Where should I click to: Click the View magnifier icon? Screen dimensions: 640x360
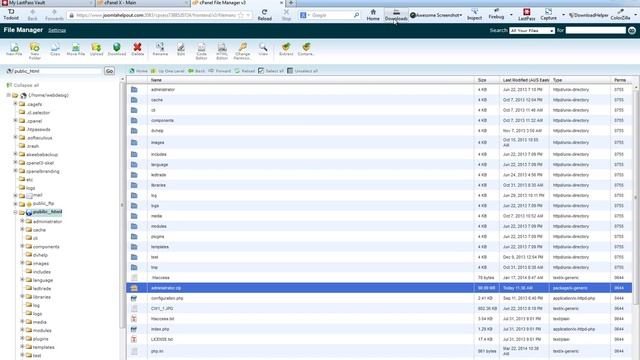click(263, 49)
